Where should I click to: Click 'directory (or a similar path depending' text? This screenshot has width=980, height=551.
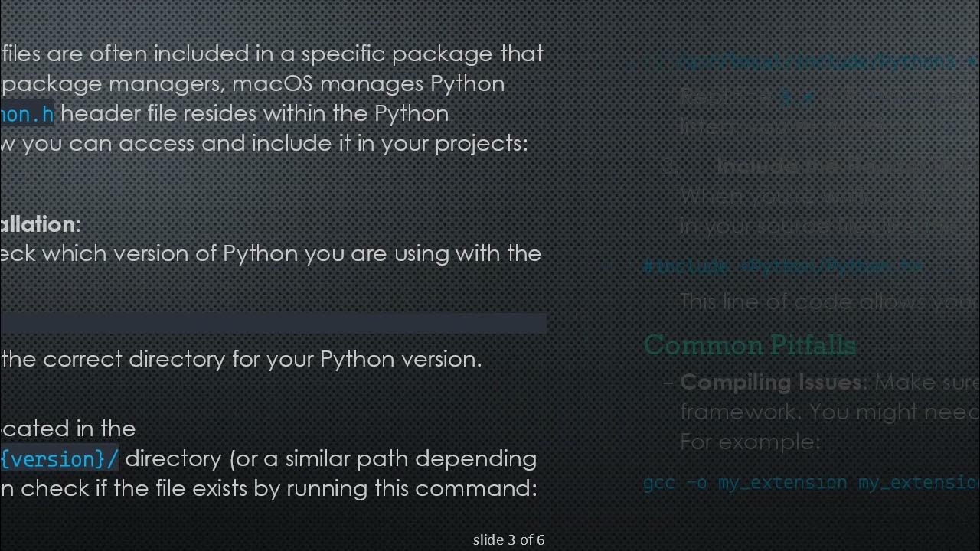point(330,458)
